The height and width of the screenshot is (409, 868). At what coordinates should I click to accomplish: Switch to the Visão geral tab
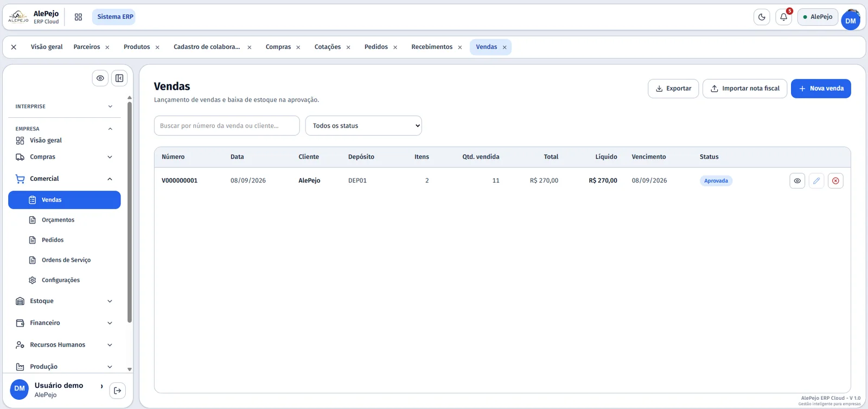coord(47,47)
